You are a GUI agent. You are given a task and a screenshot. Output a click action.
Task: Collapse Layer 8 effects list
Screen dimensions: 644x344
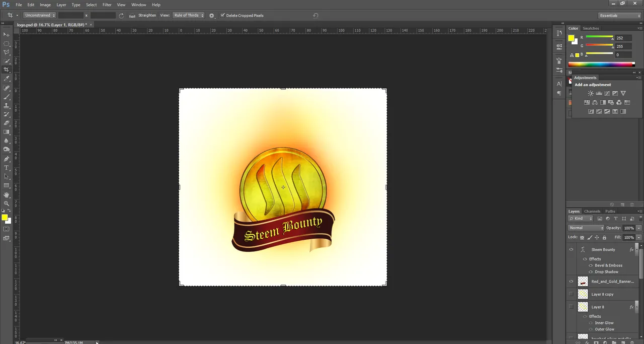(637, 307)
